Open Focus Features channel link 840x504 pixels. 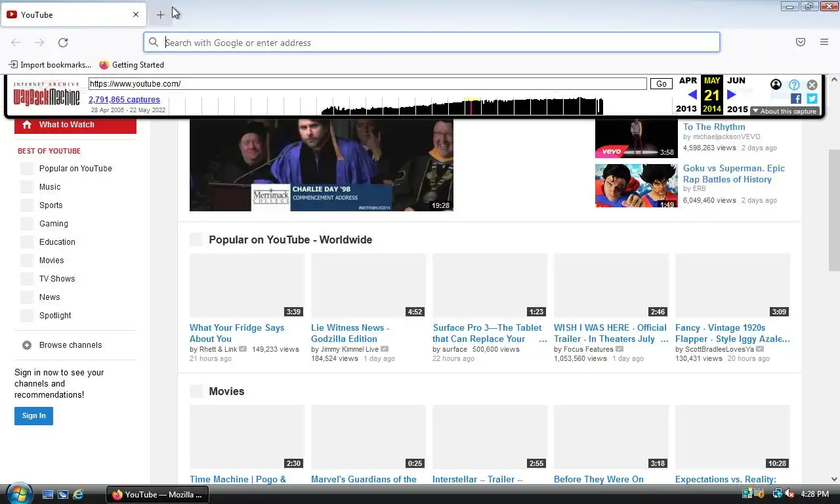589,349
